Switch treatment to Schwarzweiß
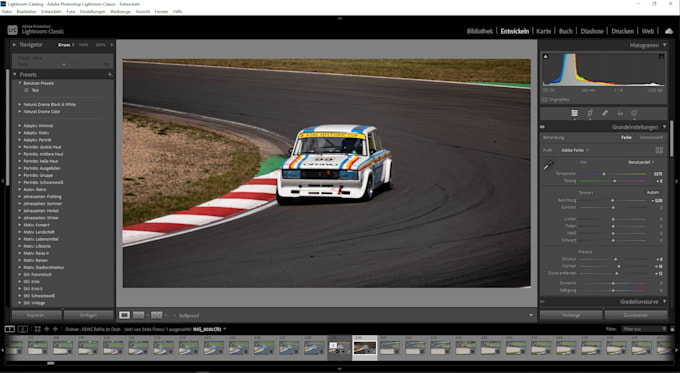This screenshot has width=680, height=373. pyautogui.click(x=651, y=137)
